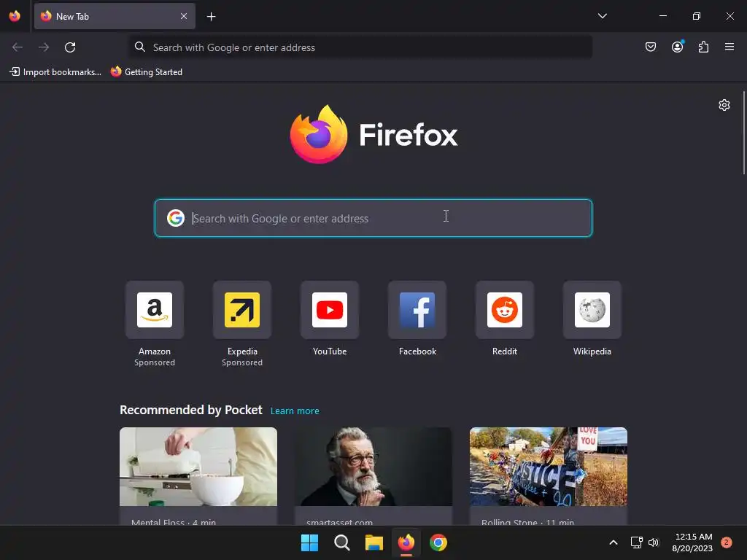Open the Windows Start menu

coord(309,542)
